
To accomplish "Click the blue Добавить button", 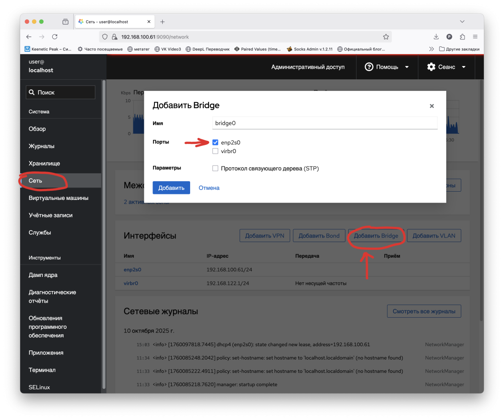I will point(171,188).
